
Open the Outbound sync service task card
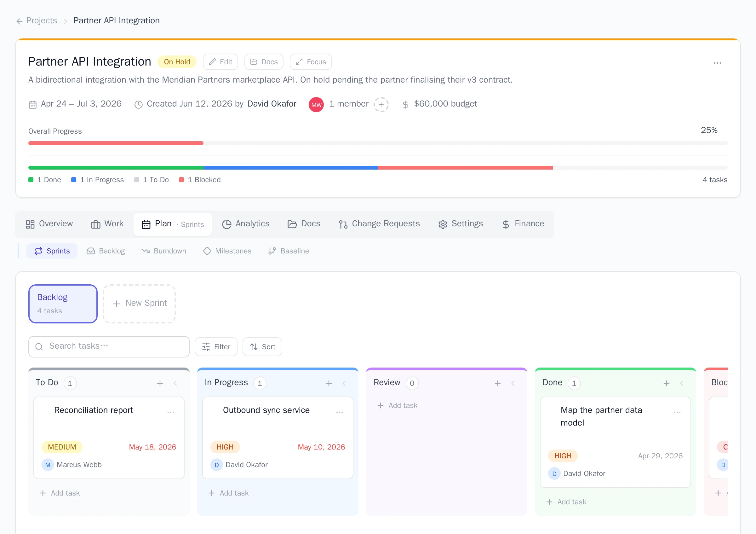pos(278,438)
